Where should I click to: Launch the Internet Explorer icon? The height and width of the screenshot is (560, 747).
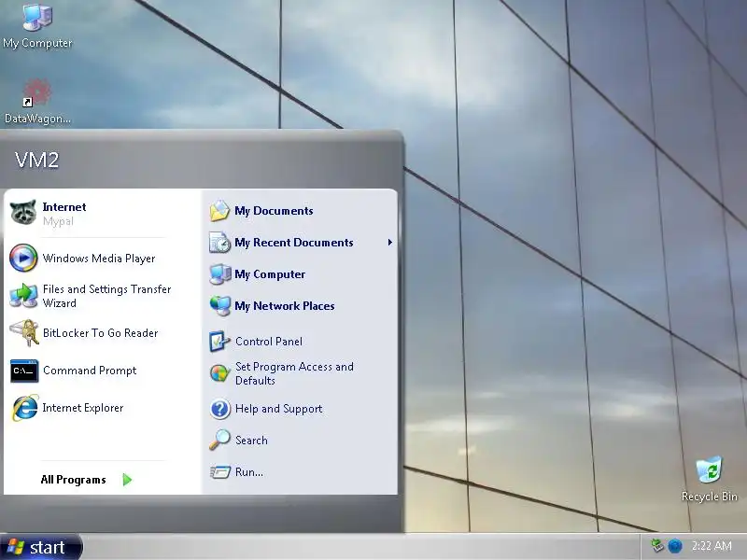(x=25, y=408)
